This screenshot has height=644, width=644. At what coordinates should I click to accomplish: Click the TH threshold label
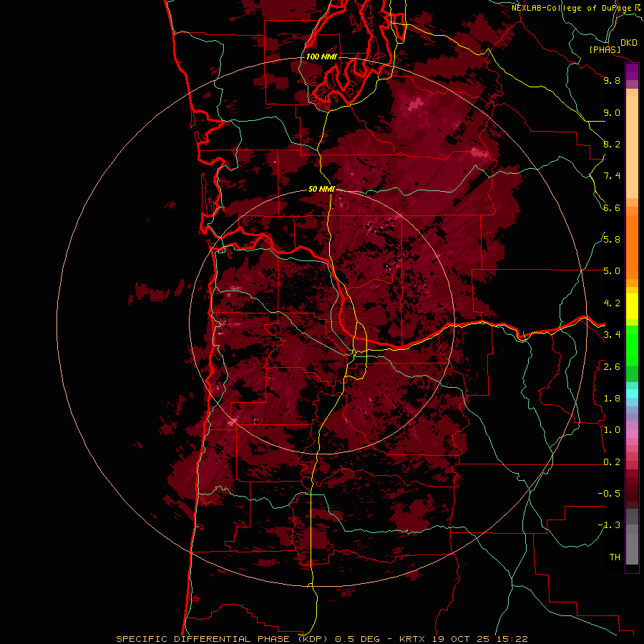tap(615, 557)
